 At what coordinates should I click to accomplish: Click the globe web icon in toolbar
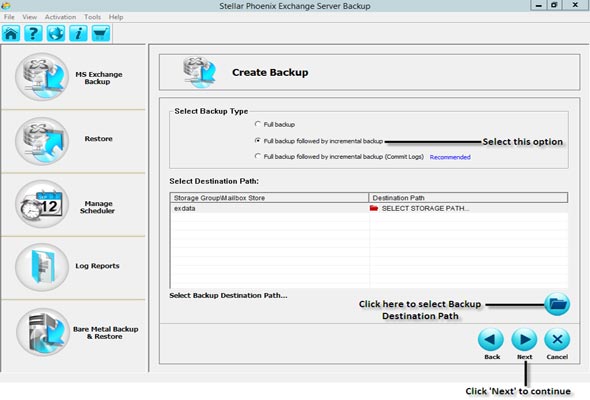tap(56, 33)
